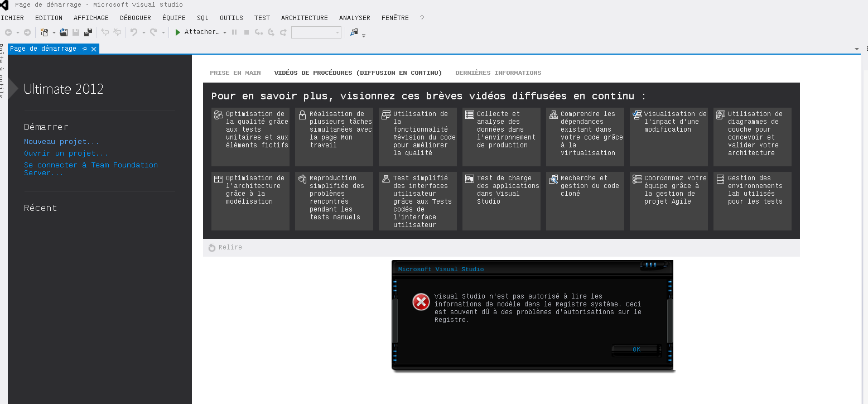Viewport: 868px width, 404px height.
Task: Open the ? help menu
Action: (x=422, y=18)
